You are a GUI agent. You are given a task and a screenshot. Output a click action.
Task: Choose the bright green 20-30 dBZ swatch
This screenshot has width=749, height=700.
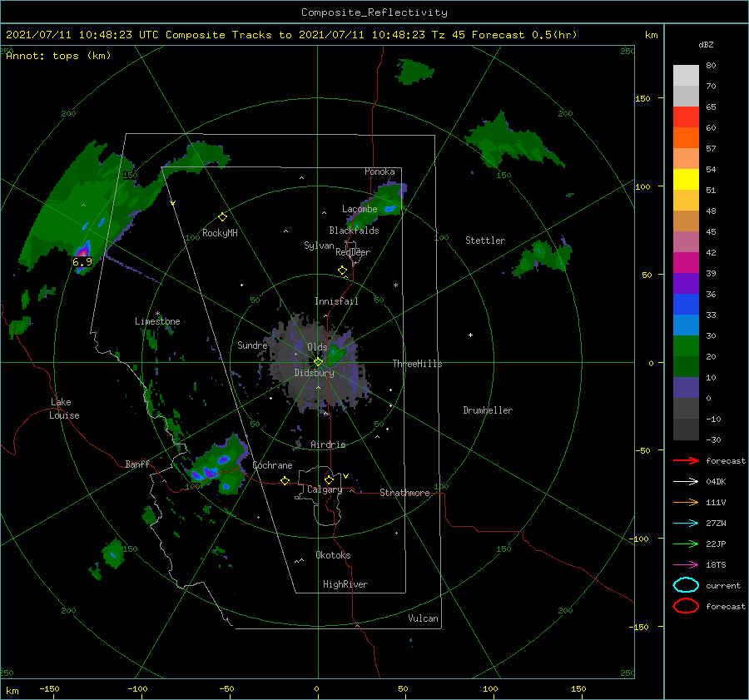pos(686,345)
